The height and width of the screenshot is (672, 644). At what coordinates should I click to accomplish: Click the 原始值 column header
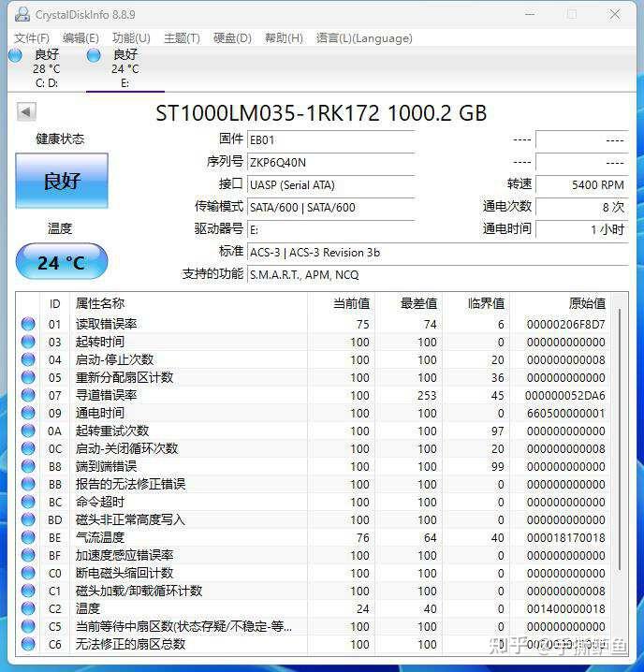tap(587, 304)
